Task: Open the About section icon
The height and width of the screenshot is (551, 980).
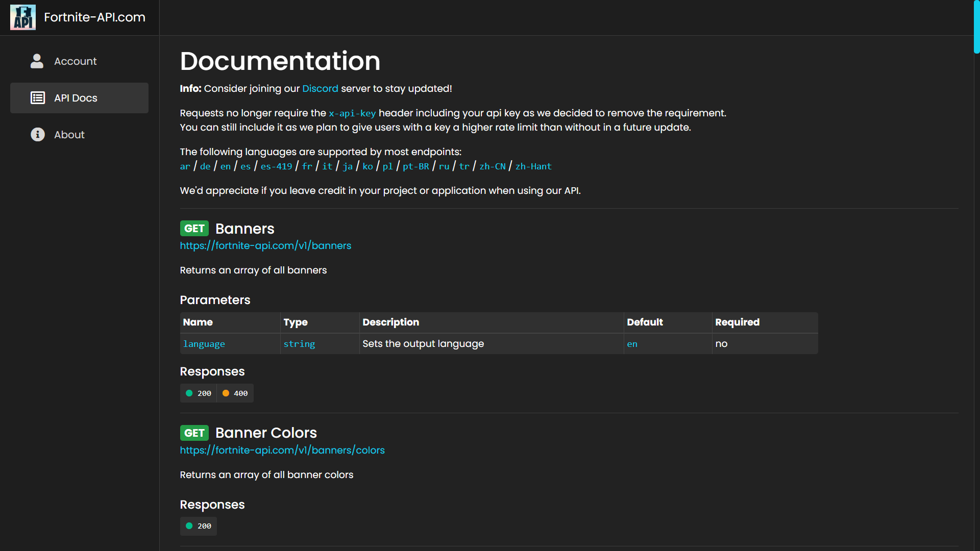Action: pos(36,135)
